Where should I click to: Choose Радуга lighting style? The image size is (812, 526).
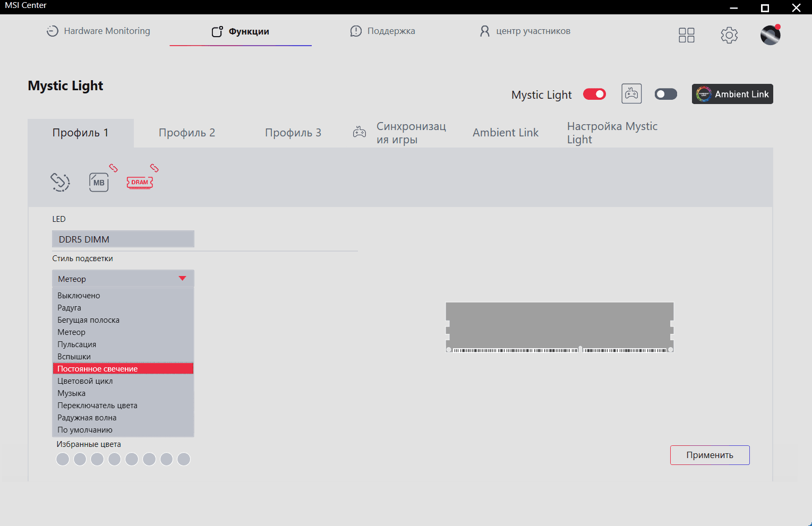click(x=123, y=308)
